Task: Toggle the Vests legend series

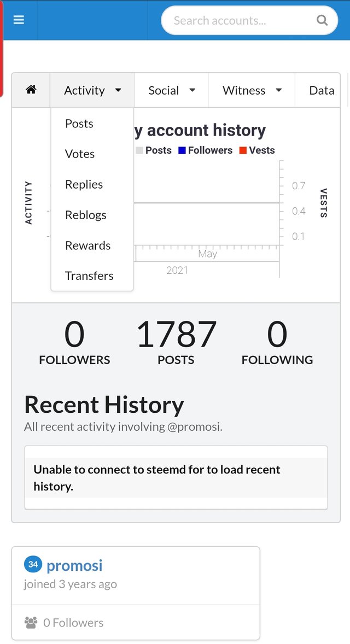Action: (256, 150)
